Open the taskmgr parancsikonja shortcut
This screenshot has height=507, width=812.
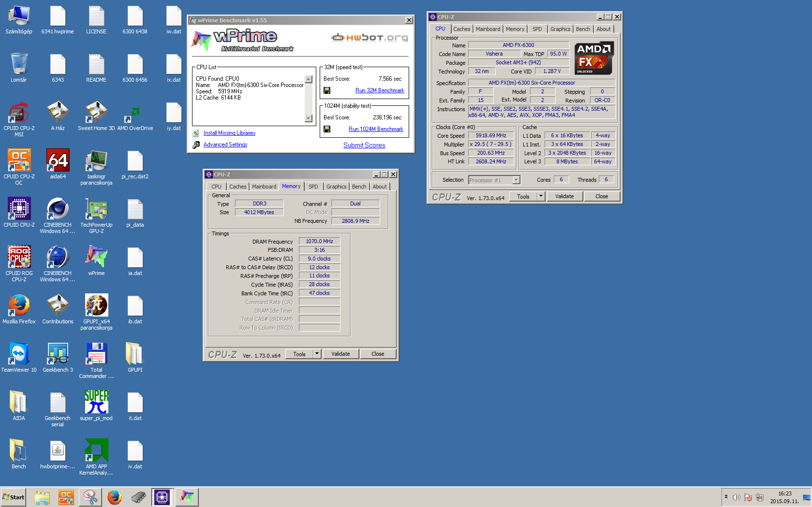pos(96,168)
